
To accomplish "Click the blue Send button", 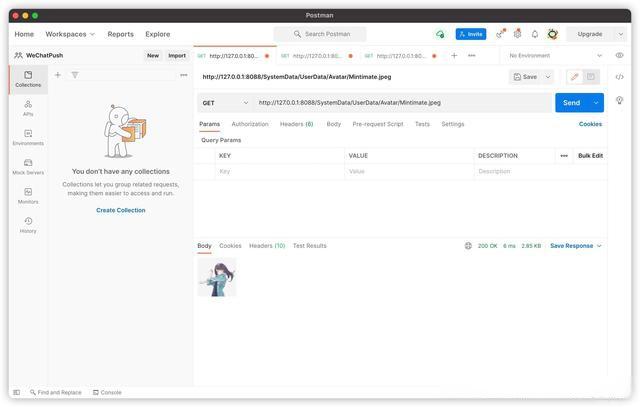I will point(571,103).
